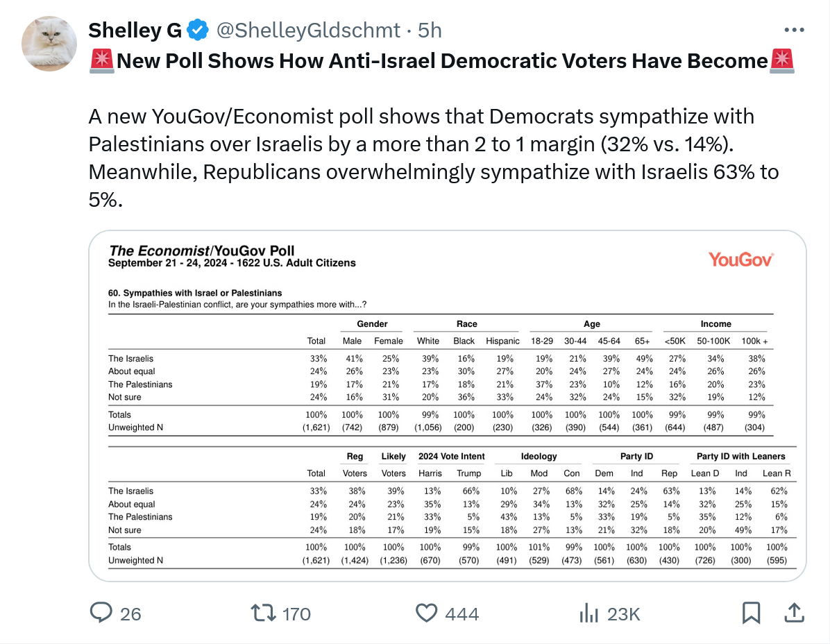
Task: Click the blue verified badge
Action: [x=198, y=31]
